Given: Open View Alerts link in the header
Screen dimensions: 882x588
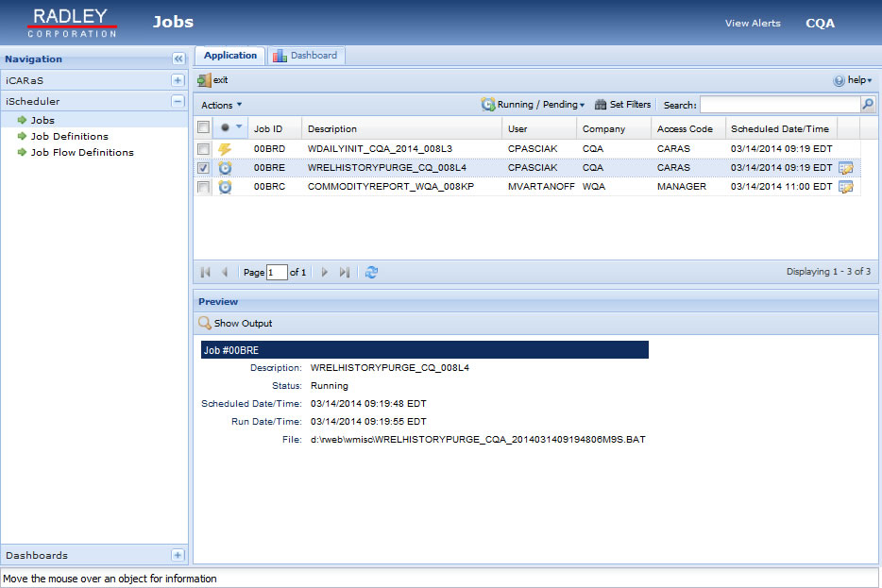Looking at the screenshot, I should (x=753, y=23).
